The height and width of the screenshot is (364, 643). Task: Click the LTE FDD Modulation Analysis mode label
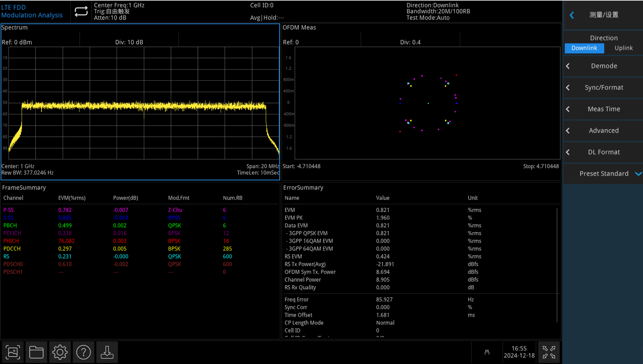click(32, 11)
